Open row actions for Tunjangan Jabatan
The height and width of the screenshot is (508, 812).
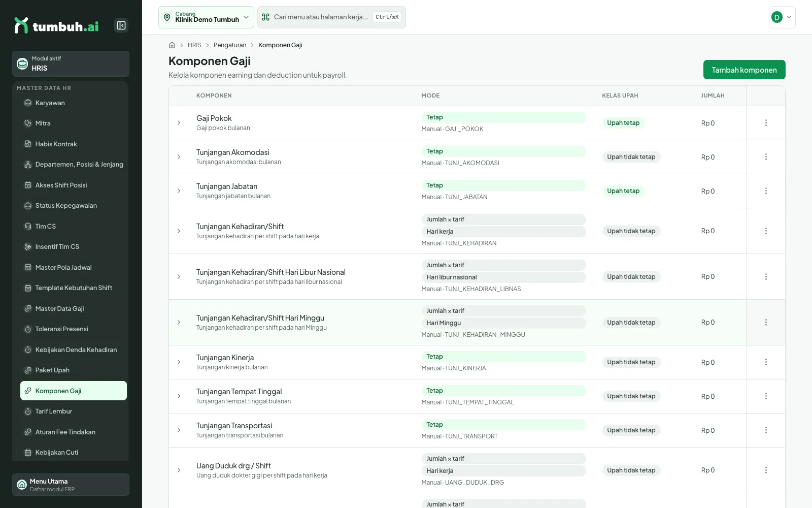click(x=766, y=191)
